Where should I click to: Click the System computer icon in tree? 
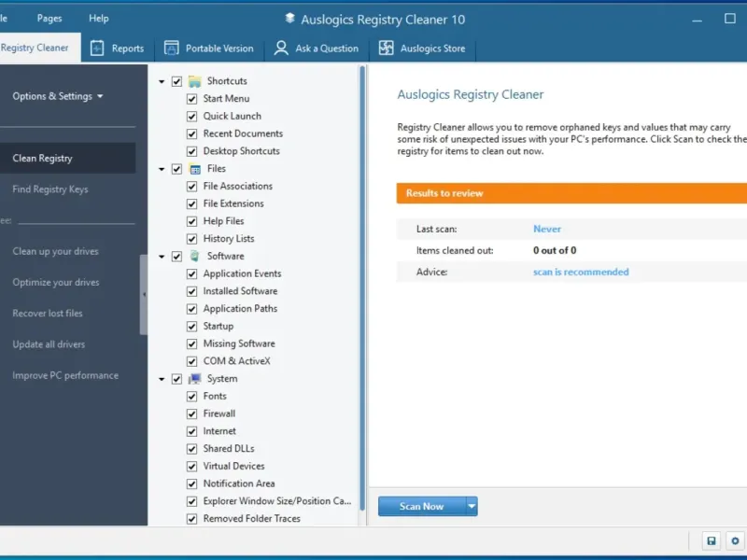coord(194,379)
